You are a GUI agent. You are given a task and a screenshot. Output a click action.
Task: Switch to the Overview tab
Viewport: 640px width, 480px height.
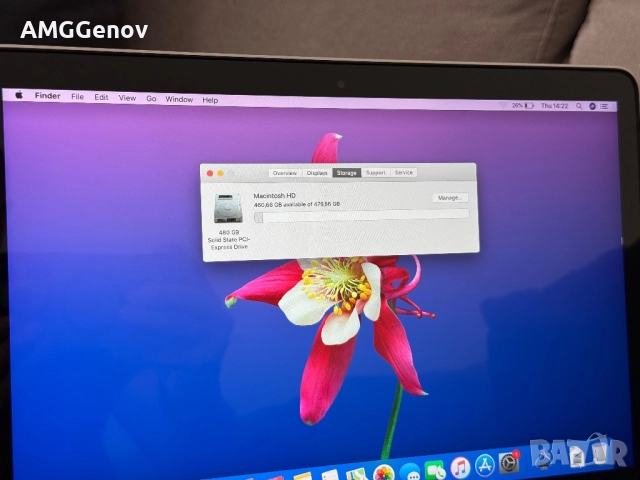pyautogui.click(x=285, y=173)
